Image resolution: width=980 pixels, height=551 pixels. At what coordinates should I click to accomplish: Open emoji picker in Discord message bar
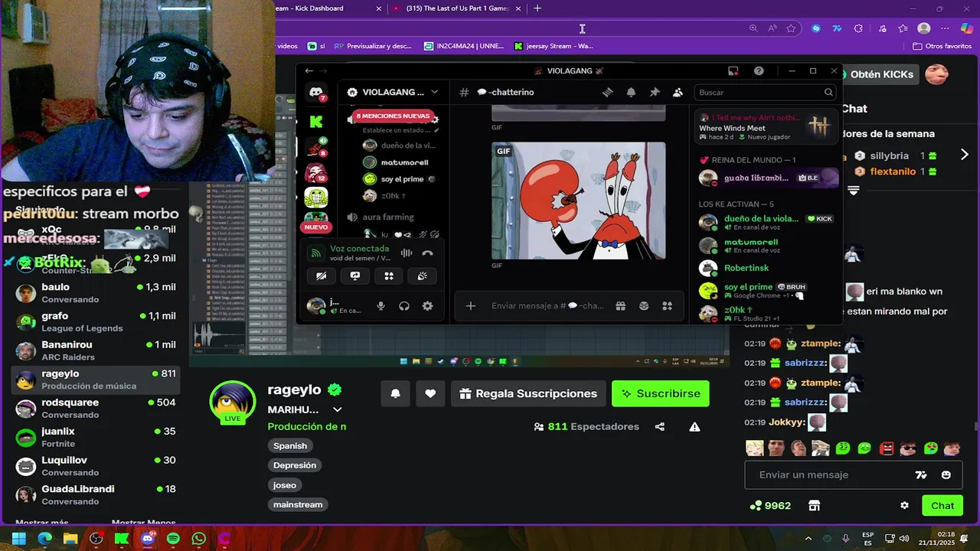coord(644,306)
